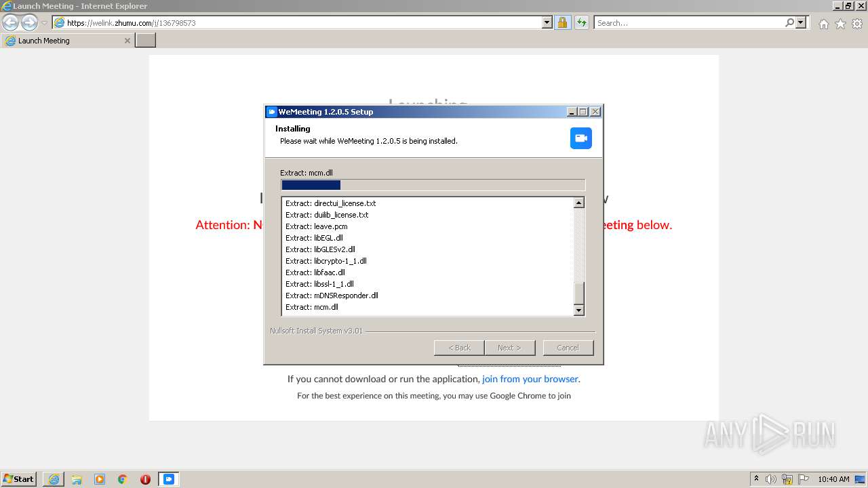Expand the search provider dropdown

801,22
